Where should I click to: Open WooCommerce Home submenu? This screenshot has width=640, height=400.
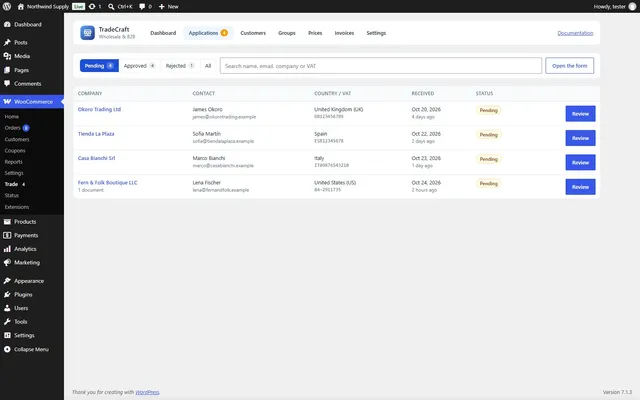(12, 117)
